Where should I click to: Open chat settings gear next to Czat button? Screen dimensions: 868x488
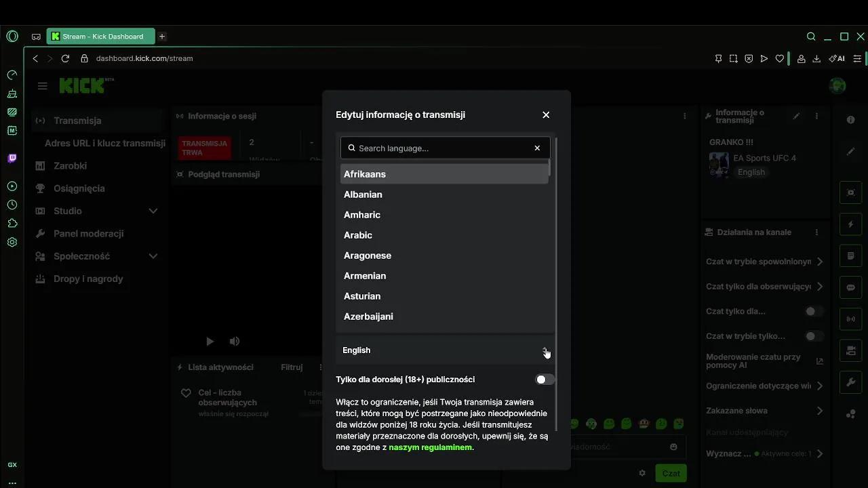click(x=642, y=473)
